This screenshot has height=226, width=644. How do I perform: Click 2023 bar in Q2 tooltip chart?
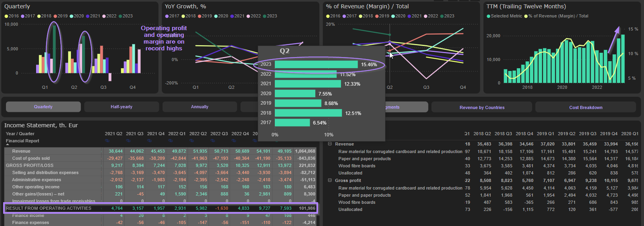tap(316, 65)
